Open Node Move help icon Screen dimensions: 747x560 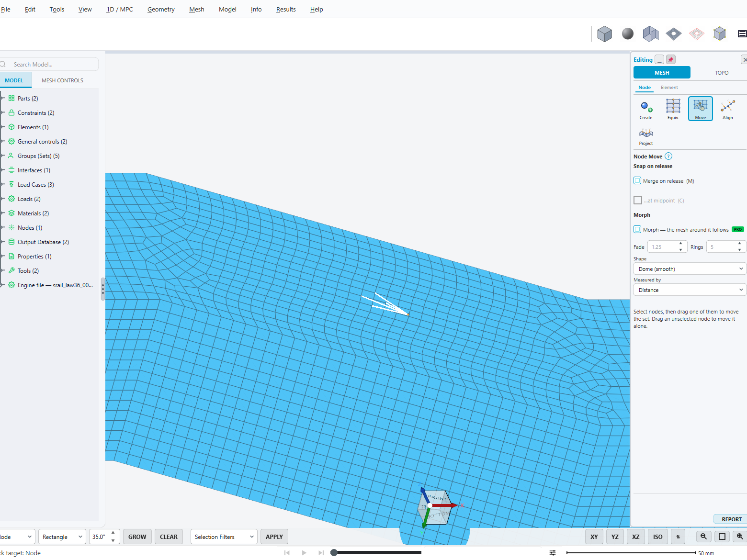pyautogui.click(x=668, y=156)
